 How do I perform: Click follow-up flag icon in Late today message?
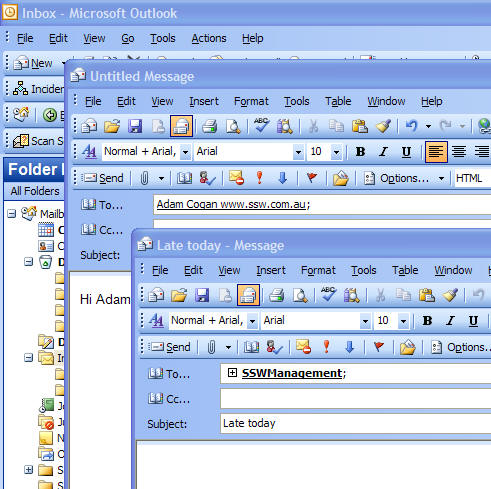click(x=378, y=347)
